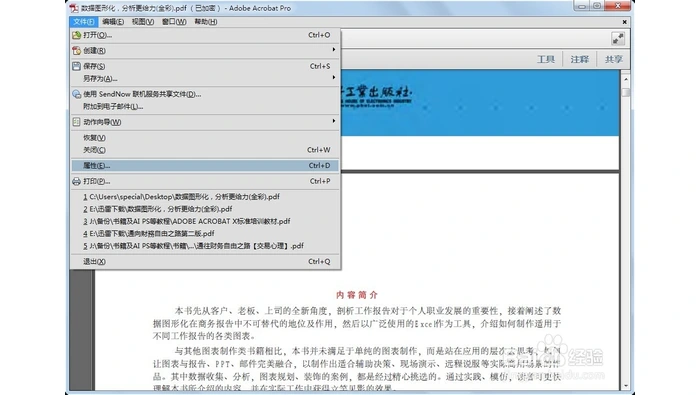Click the scroll up arrow of document scrollbar
Image resolution: width=700 pixels, height=395 pixels.
click(x=626, y=79)
